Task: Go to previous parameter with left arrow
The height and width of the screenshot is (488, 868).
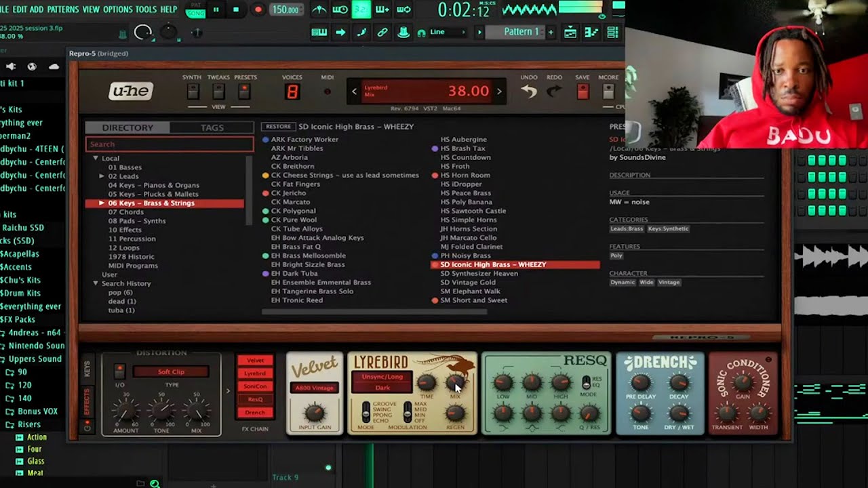Action: 353,91
